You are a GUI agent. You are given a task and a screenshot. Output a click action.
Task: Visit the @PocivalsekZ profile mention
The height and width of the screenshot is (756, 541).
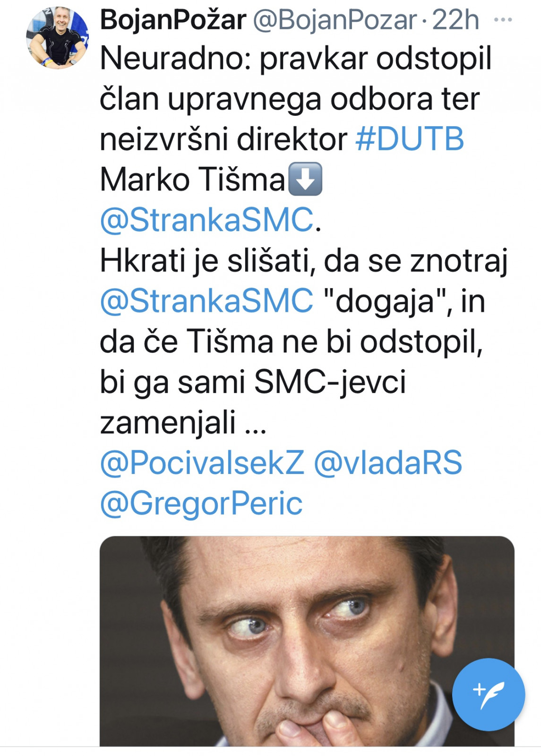click(202, 462)
